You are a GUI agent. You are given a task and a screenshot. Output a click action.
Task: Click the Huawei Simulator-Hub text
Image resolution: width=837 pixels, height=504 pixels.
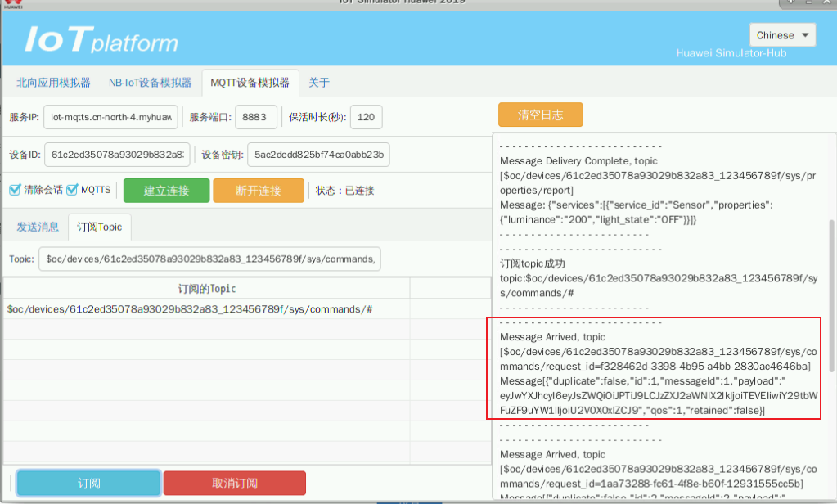[731, 53]
